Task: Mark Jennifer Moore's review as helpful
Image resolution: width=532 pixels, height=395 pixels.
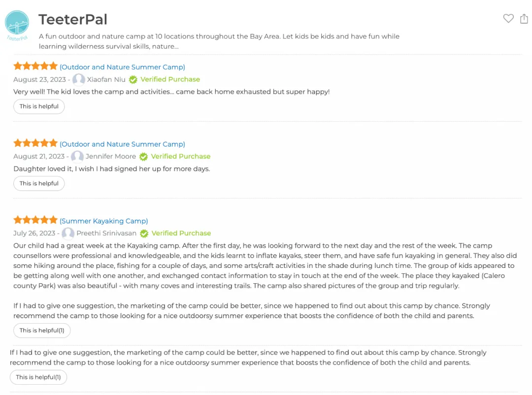Action: (x=39, y=184)
